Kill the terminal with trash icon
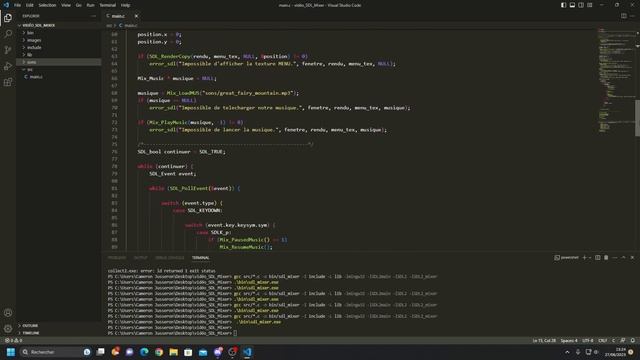Image resolution: width=640 pixels, height=360 pixels. click(606, 258)
